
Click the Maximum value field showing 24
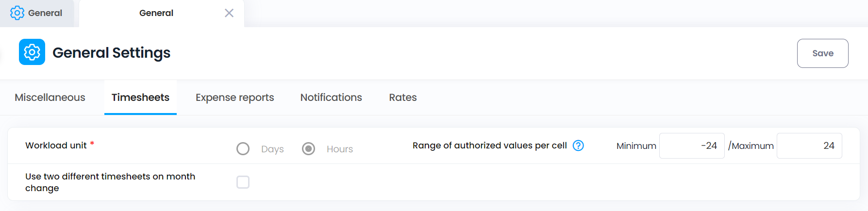[809, 146]
